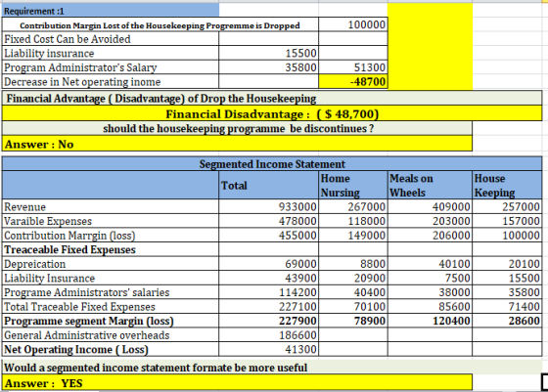Click the 'Treaceable Fixed Expenses' heading

(x=111, y=249)
